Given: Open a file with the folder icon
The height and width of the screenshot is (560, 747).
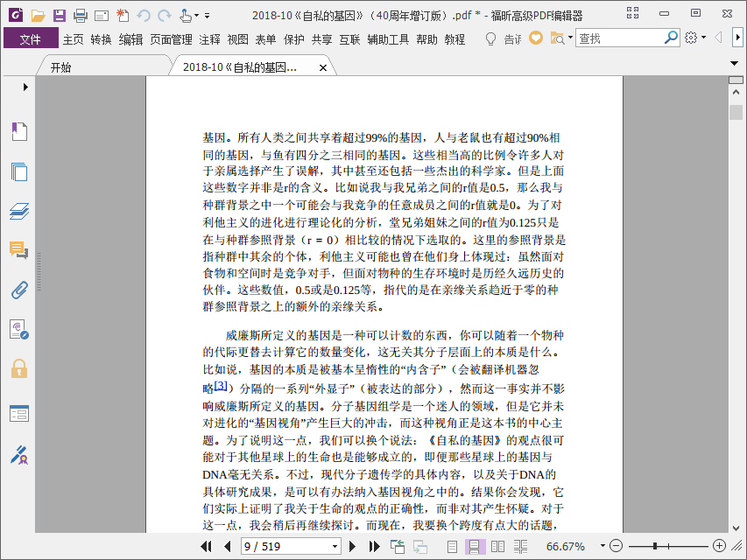Looking at the screenshot, I should tap(39, 16).
